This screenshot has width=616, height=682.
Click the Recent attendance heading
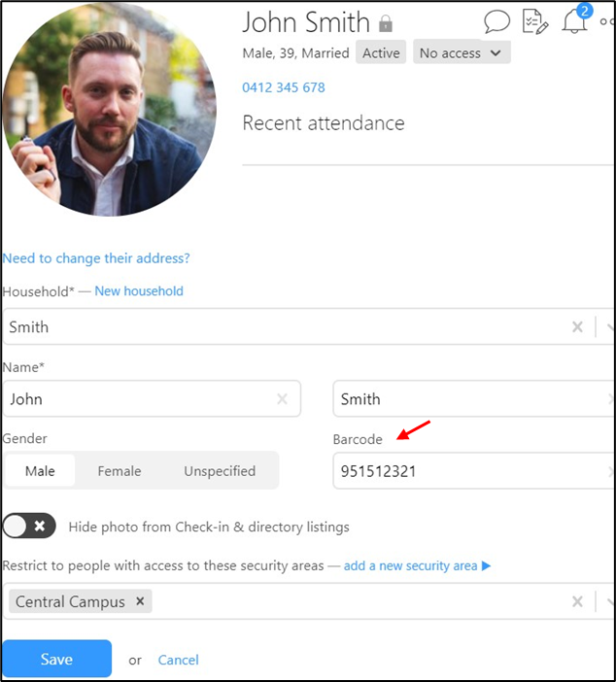324,123
